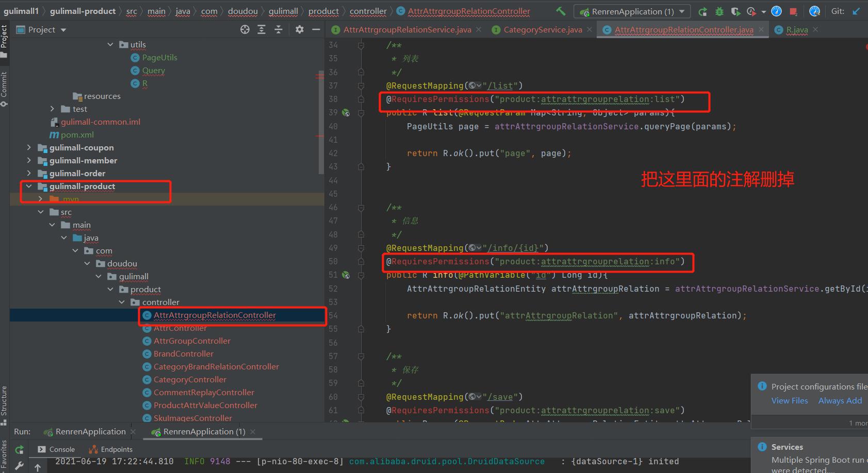Viewport: 868px width, 473px height.
Task: Place the cursor on code line 42
Action: pos(489,154)
